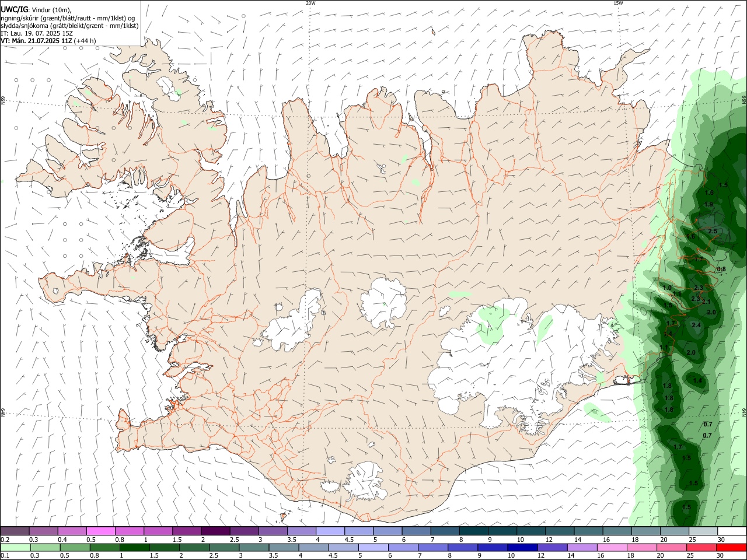Click the light pink swatch labelled 16 in the lower legend
The image size is (747, 560).
[x=611, y=548]
